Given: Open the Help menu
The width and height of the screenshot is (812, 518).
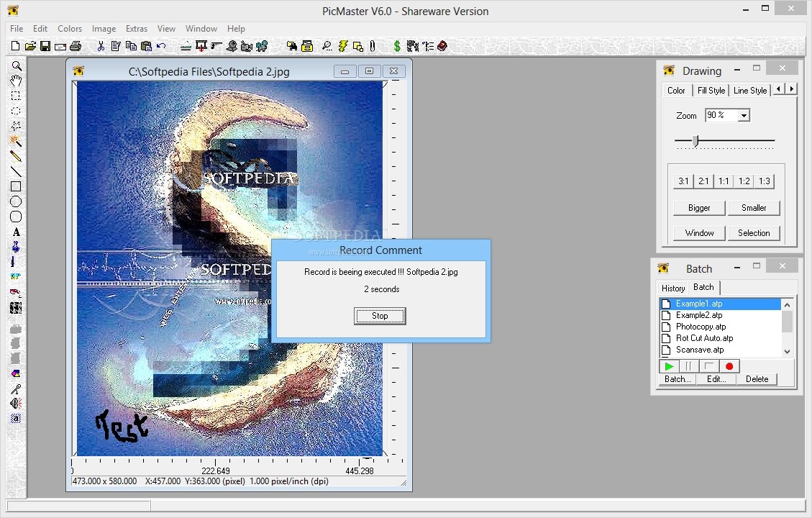Looking at the screenshot, I should [236, 29].
